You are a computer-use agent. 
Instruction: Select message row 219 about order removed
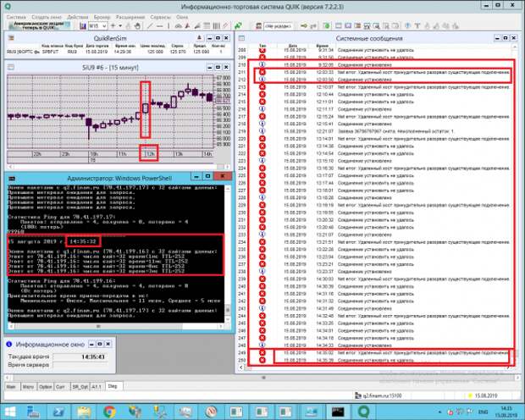375,131
